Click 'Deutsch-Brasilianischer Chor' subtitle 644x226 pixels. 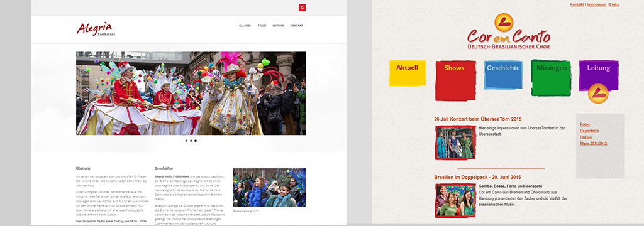(508, 46)
